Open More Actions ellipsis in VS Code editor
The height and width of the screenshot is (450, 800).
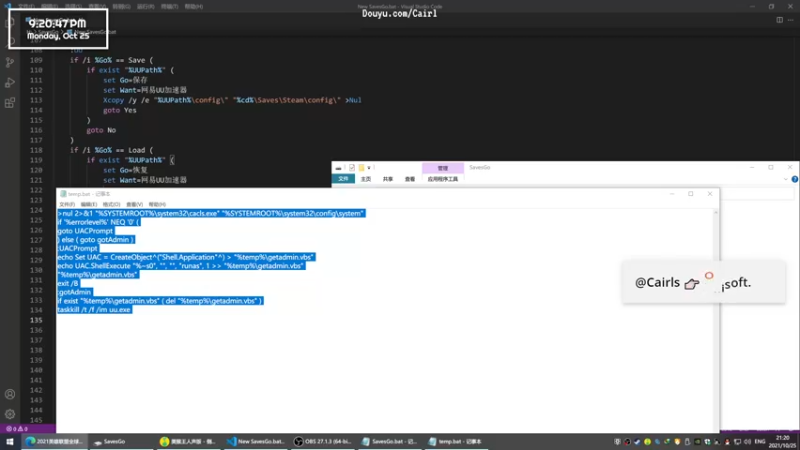click(x=790, y=20)
